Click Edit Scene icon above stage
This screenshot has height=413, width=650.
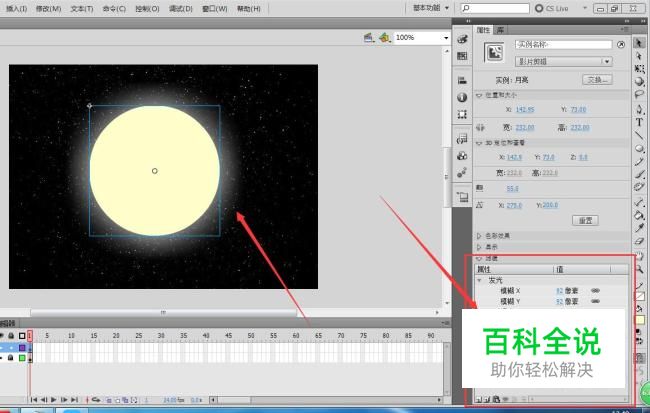pyautogui.click(x=369, y=38)
